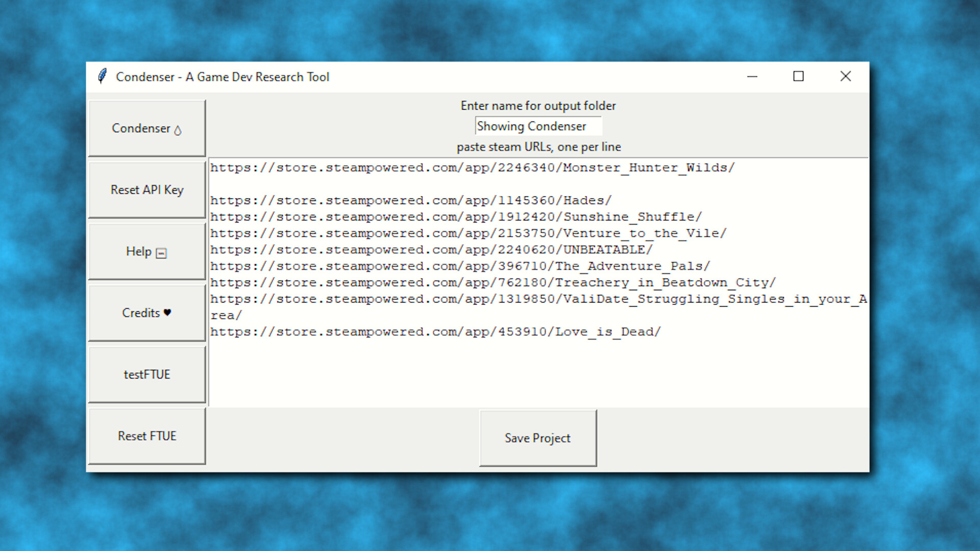Viewport: 980px width, 551px height.
Task: Click the Treachery in Beatdown City URL
Action: click(x=493, y=282)
